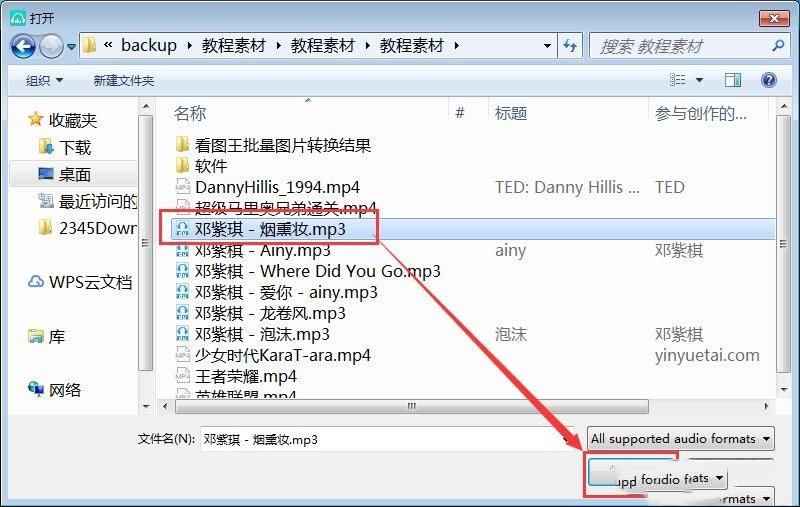Sort by the 标题 column header
This screenshot has height=507, width=800.
coord(511,113)
